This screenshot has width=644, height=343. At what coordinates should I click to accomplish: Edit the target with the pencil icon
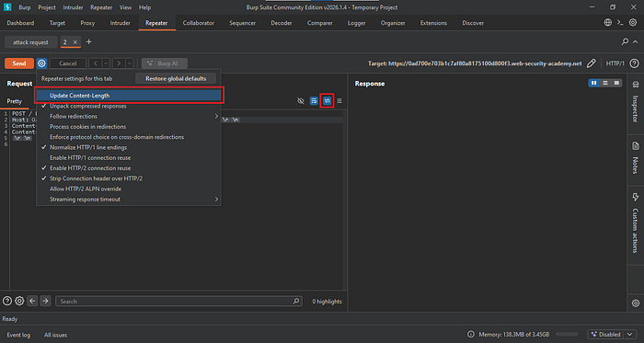[591, 63]
